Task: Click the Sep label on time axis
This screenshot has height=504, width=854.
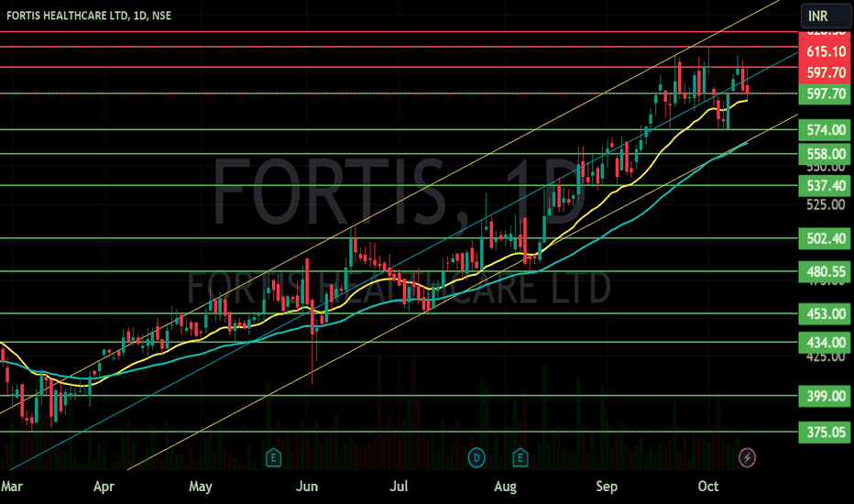Action: [607, 486]
